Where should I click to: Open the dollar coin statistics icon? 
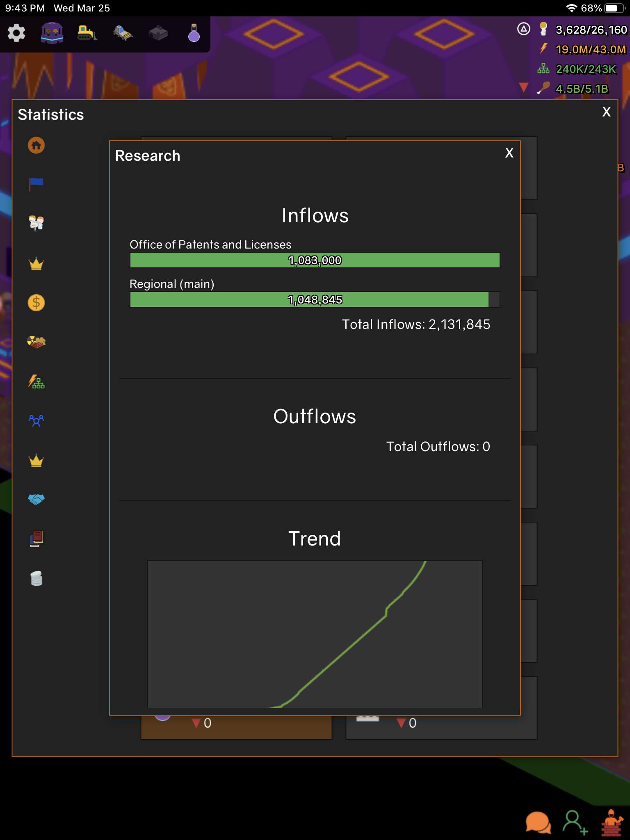pyautogui.click(x=36, y=303)
